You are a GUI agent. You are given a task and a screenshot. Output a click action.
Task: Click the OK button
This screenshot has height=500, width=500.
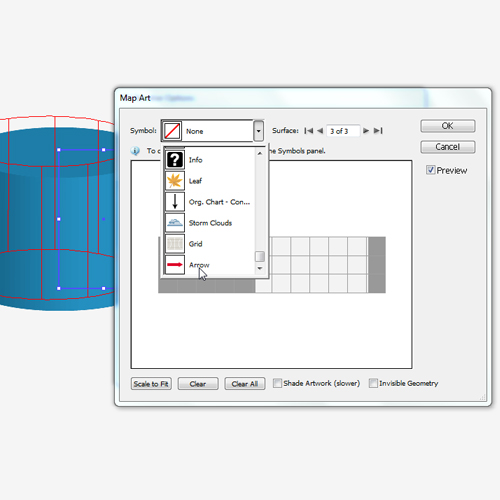point(448,126)
